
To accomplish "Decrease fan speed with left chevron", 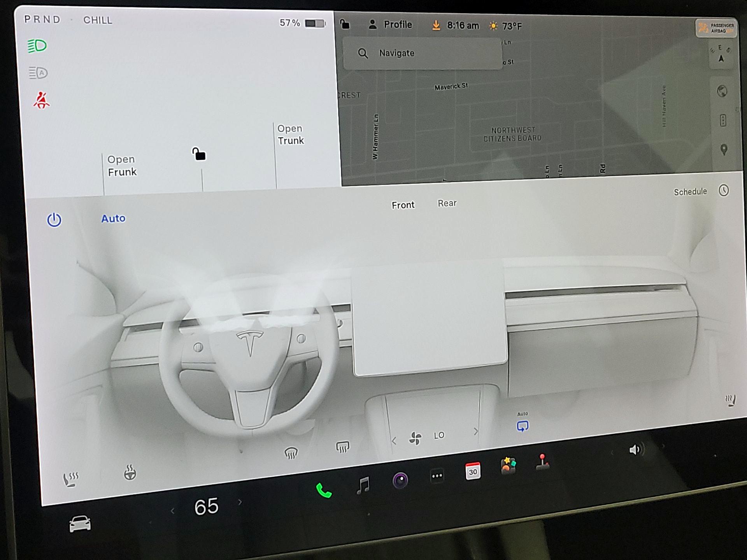I will pyautogui.click(x=394, y=441).
